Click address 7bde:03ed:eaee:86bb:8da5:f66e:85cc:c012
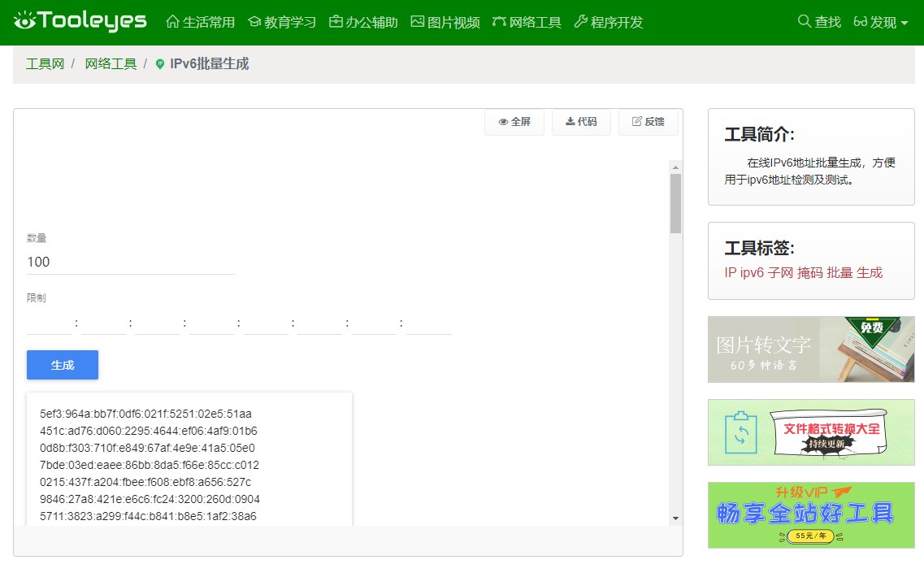Screen dimensions: 924x564 point(150,465)
